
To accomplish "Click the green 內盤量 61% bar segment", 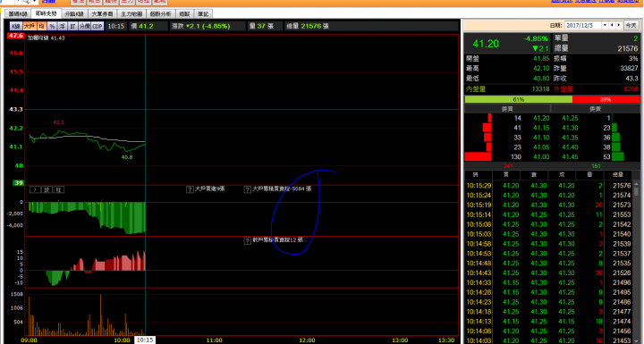I will pos(519,99).
